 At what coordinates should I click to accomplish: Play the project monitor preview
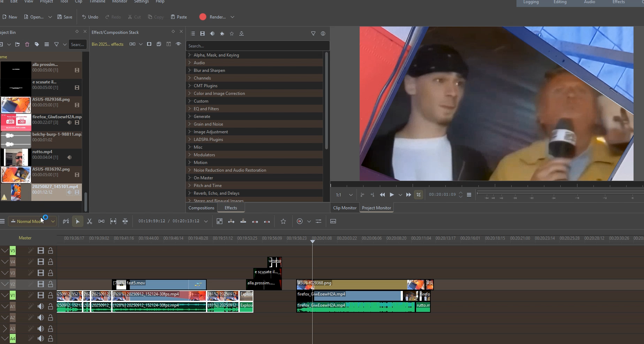click(x=392, y=195)
